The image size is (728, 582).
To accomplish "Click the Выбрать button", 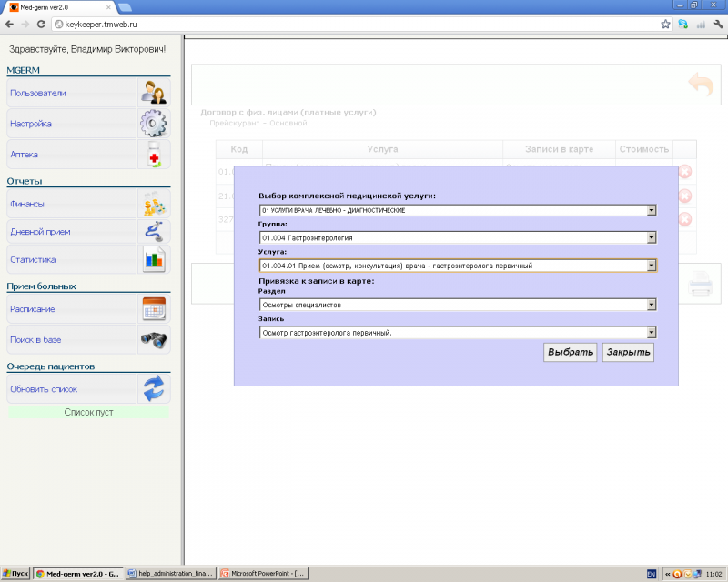I will 571,353.
